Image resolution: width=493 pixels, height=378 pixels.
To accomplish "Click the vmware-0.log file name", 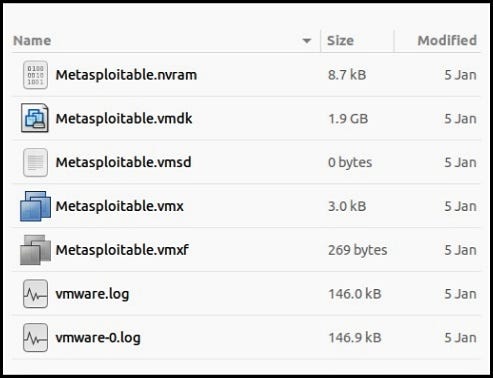I will (x=98, y=338).
